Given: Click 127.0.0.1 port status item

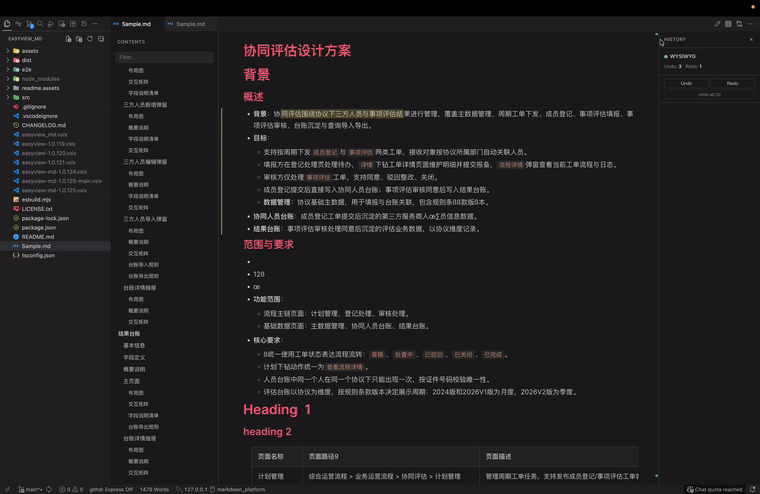Looking at the screenshot, I should tap(191, 489).
